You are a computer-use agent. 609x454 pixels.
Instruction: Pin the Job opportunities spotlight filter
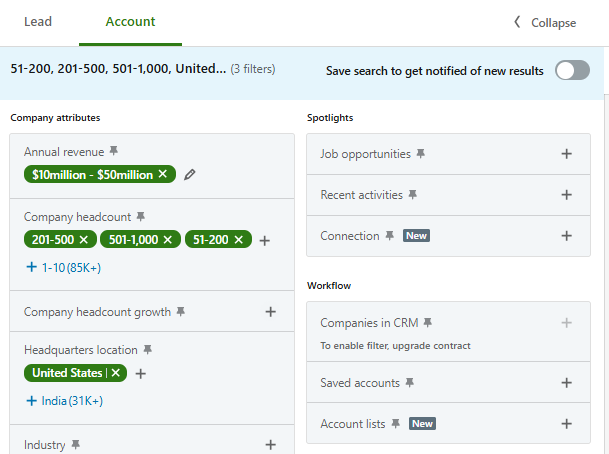click(421, 154)
